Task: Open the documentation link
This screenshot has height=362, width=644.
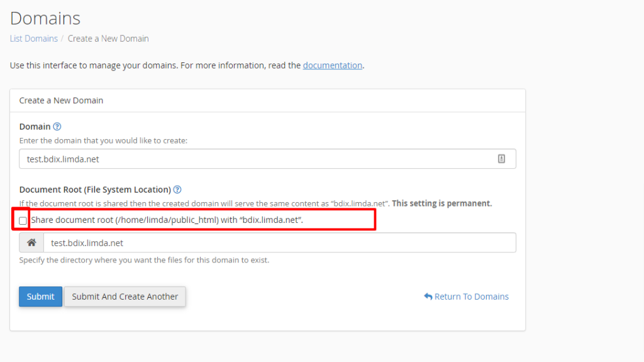Action: pos(333,65)
